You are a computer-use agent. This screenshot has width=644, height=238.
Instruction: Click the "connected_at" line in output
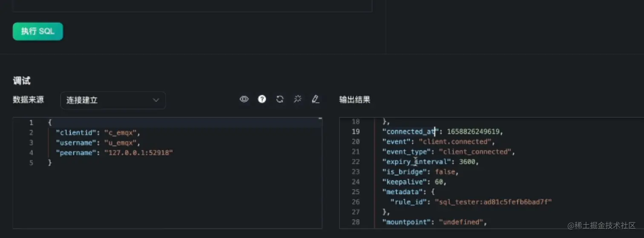(x=443, y=132)
